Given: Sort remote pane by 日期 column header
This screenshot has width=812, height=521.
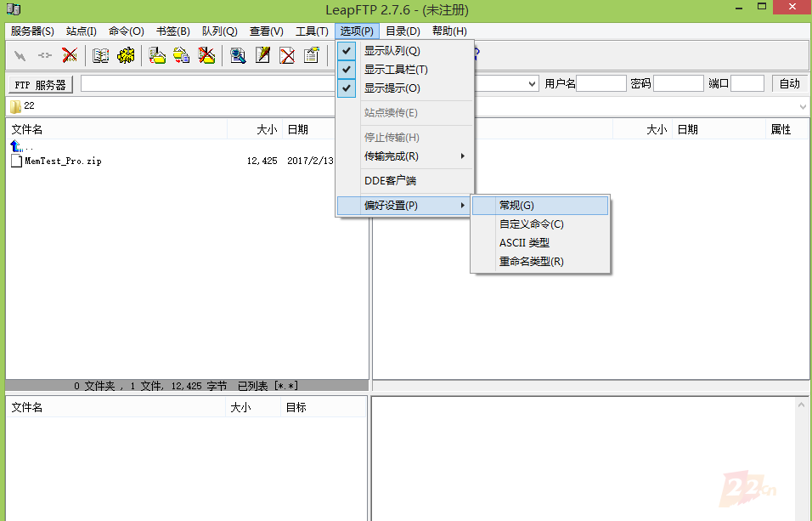Looking at the screenshot, I should coord(719,129).
